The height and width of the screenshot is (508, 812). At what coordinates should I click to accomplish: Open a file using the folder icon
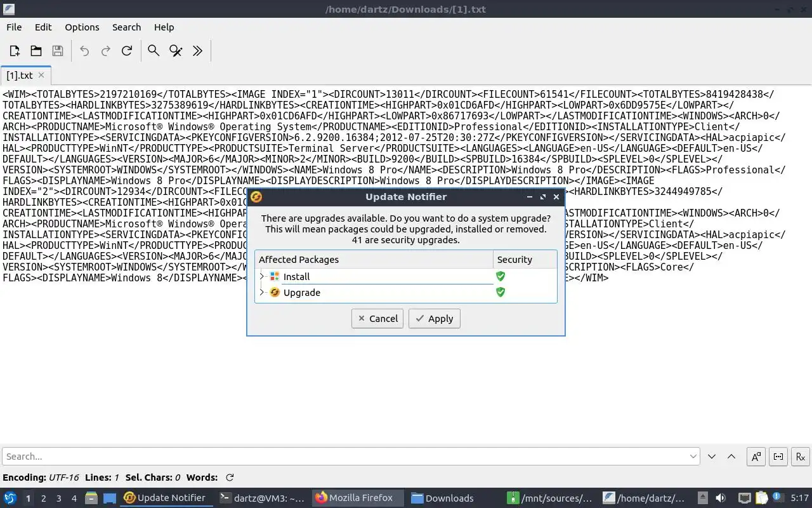(36, 51)
